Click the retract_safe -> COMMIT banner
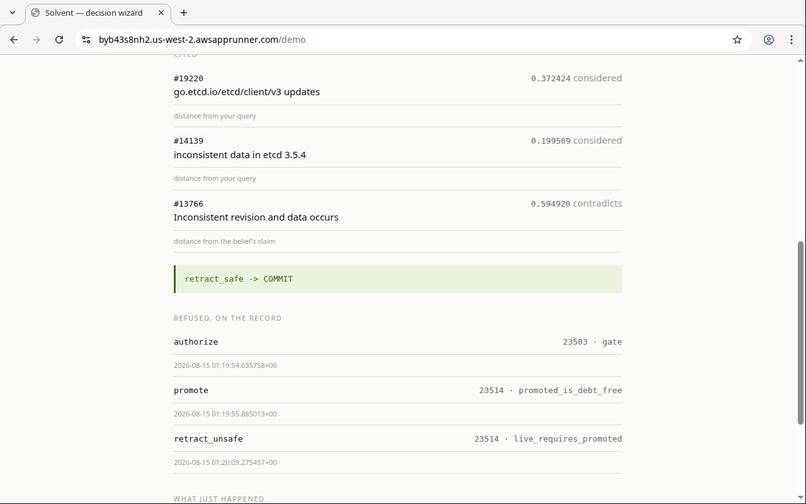806x504 pixels. (398, 279)
